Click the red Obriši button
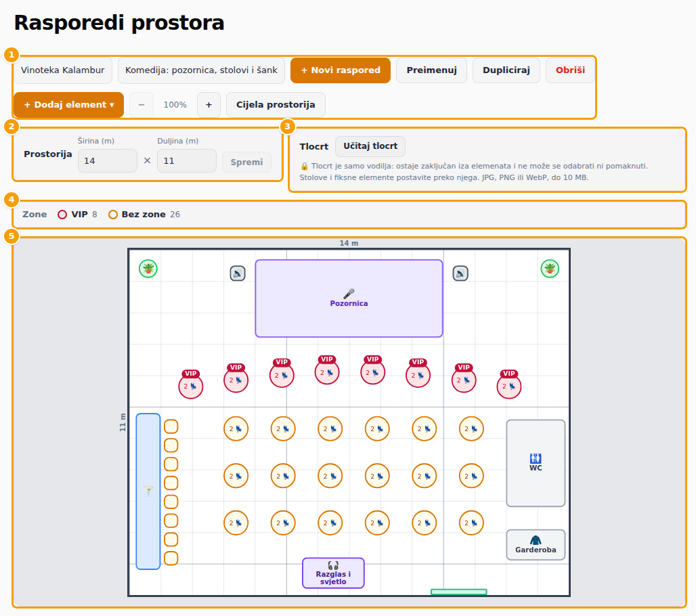Screen dimensions: 696x616 pos(570,70)
